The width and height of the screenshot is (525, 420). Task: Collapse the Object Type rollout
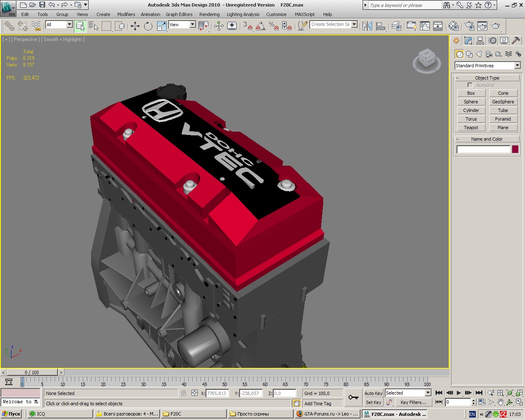487,78
